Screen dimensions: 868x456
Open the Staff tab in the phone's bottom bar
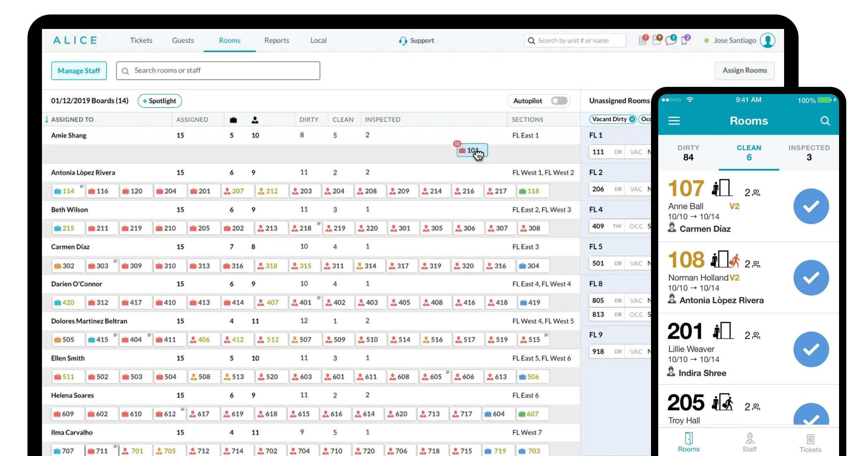(749, 442)
